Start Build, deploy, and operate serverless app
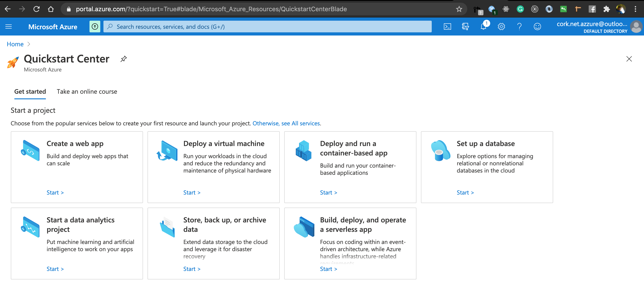 [329, 269]
